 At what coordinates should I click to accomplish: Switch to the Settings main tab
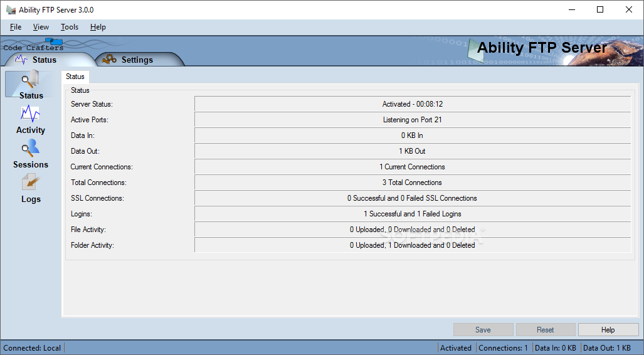click(139, 60)
